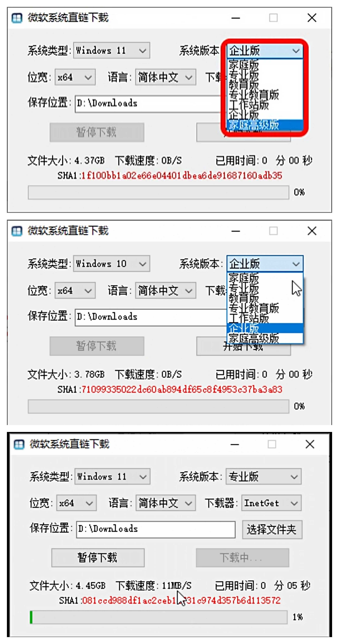This screenshot has height=644, width=339.
Task: Choose 家庭版 in the list under the mouse-cursor window
Action: (x=244, y=278)
